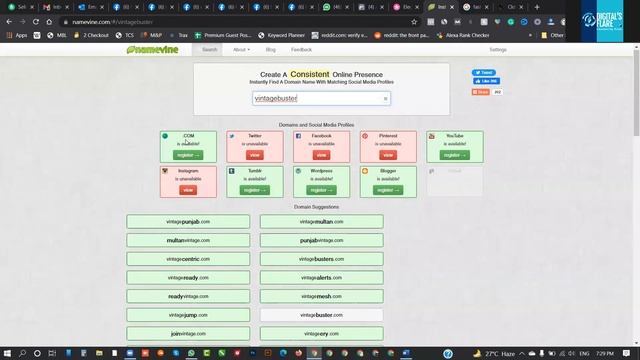The image size is (640, 360).
Task: Open the 2 Checkout bookmark
Action: tap(91, 36)
